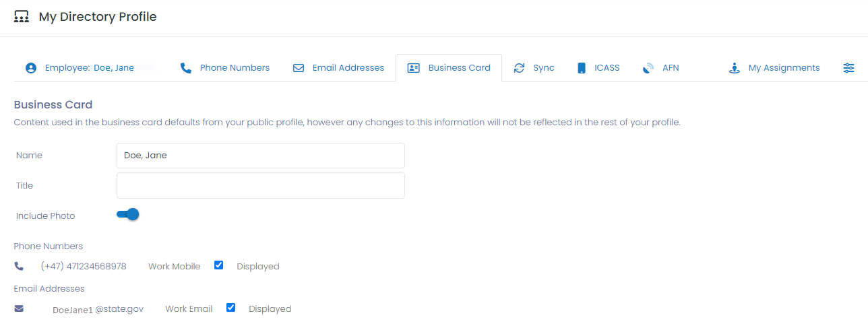The height and width of the screenshot is (328, 868).
Task: Select the Business Card tab
Action: tap(449, 68)
